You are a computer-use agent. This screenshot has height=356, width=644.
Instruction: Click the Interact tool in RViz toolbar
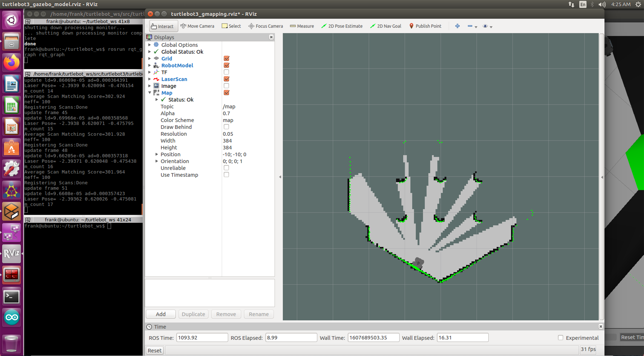tap(162, 26)
